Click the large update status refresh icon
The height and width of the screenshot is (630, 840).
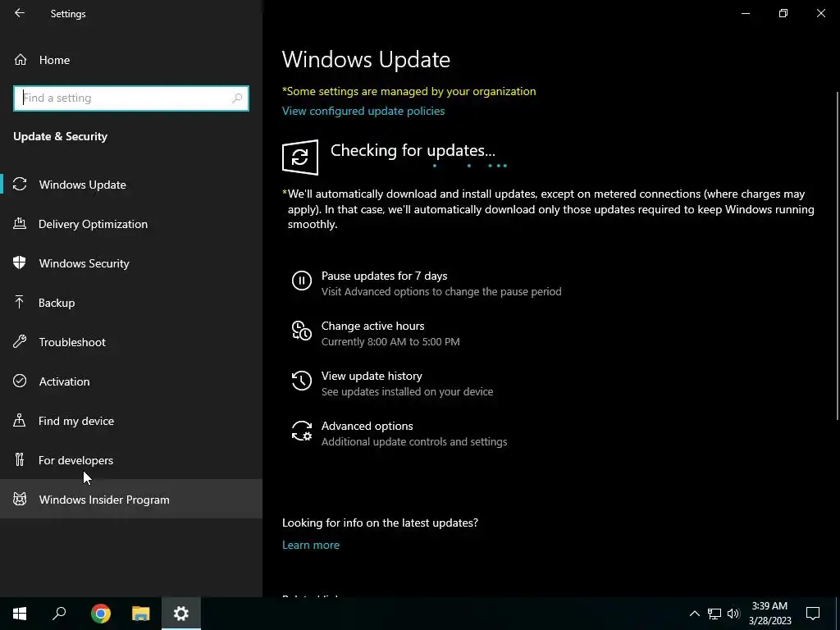click(x=300, y=157)
